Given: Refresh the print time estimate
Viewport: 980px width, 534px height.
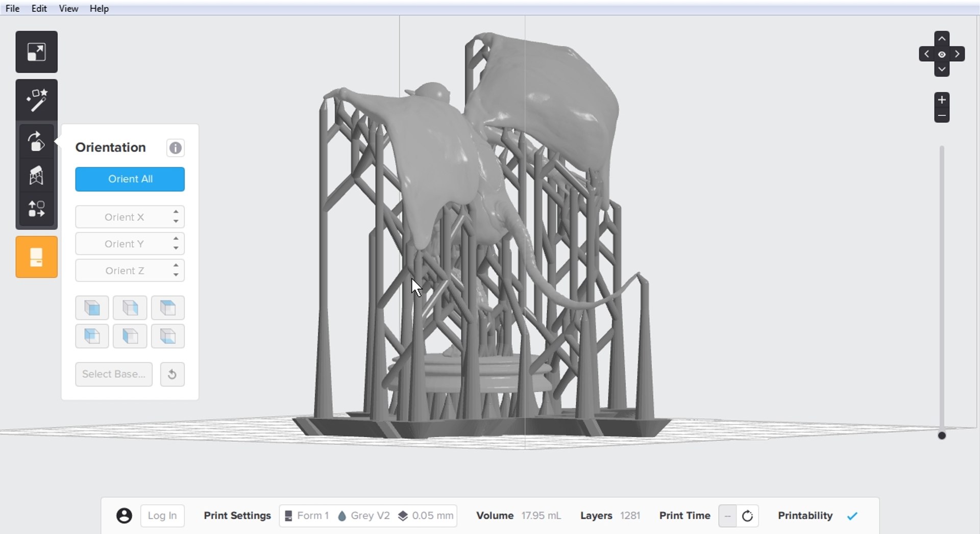Looking at the screenshot, I should click(747, 516).
